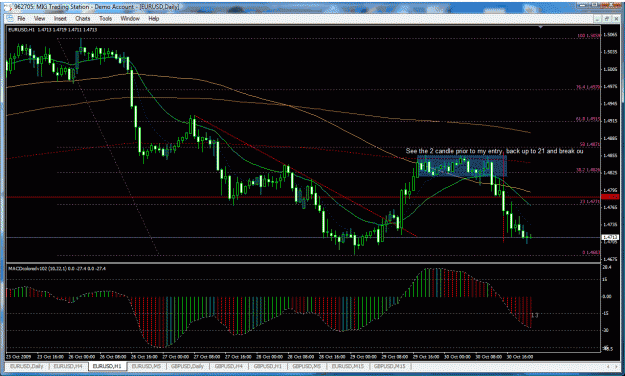This screenshot has height=376, width=625.
Task: Switch to the GBPUSD,Daily chart tab
Action: [187, 366]
